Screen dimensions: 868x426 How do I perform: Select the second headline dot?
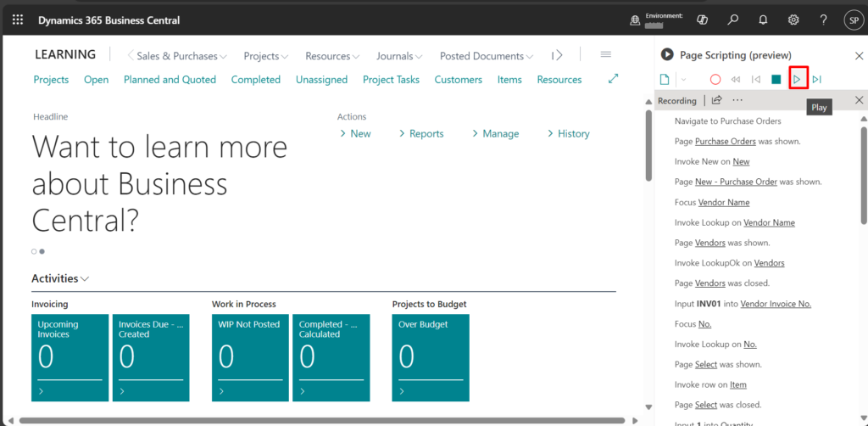pyautogui.click(x=42, y=251)
